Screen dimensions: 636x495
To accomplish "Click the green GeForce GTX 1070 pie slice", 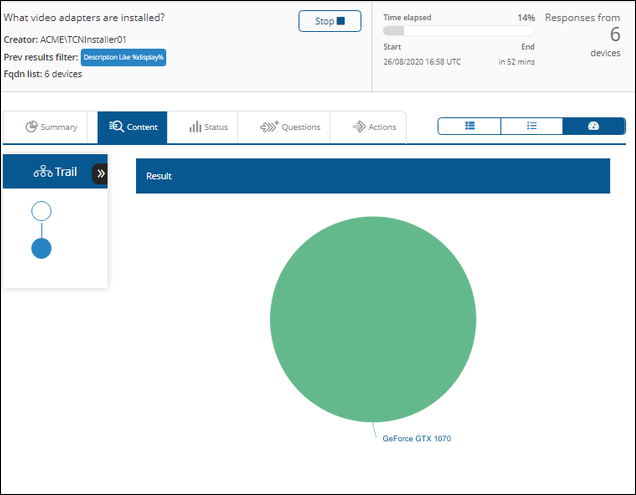I will point(373,319).
